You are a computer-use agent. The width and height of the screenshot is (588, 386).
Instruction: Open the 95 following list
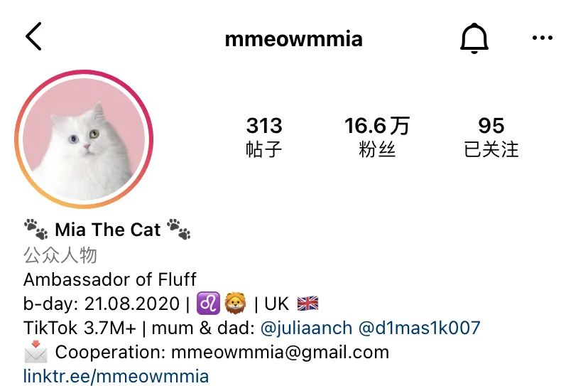point(491,136)
